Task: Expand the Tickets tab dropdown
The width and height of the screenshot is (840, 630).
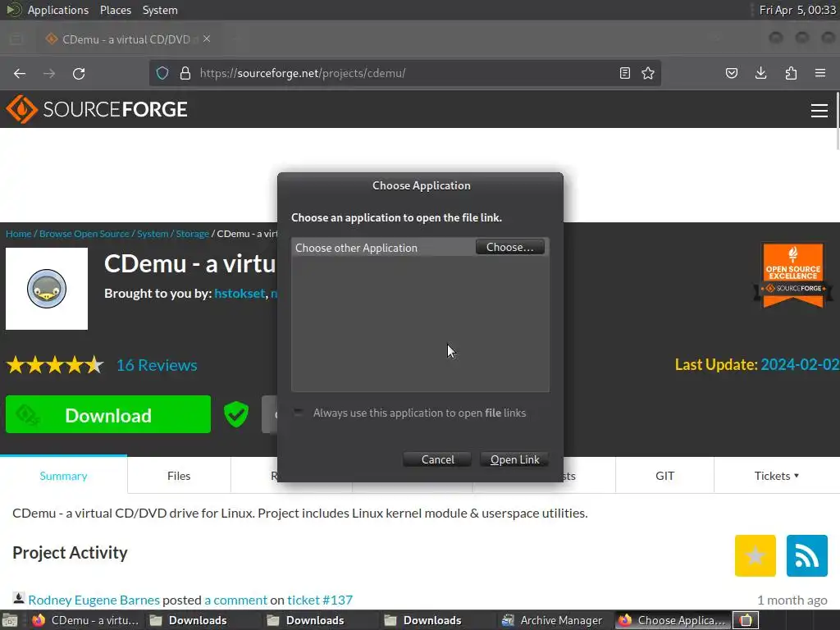Action: (776, 476)
